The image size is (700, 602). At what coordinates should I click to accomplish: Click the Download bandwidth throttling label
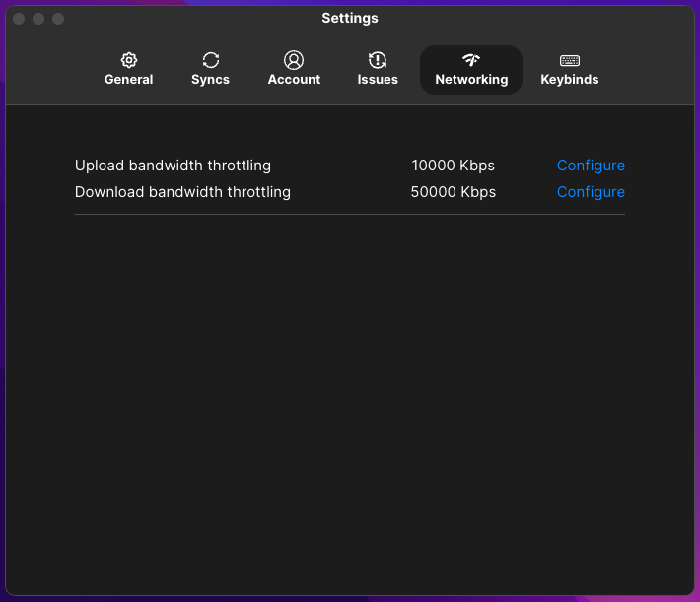(x=182, y=192)
